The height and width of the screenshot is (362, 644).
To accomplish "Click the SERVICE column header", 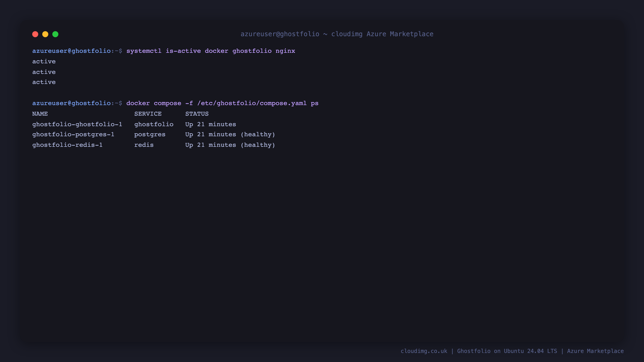I will [148, 114].
